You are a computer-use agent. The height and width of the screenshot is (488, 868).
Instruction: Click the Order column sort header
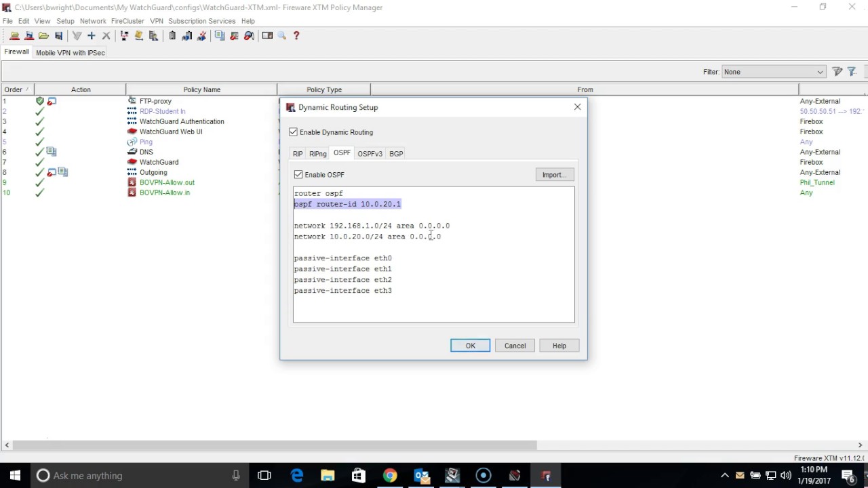pyautogui.click(x=17, y=89)
